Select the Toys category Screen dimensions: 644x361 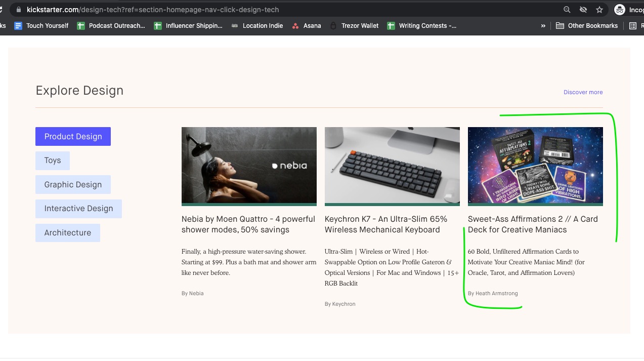pyautogui.click(x=53, y=161)
